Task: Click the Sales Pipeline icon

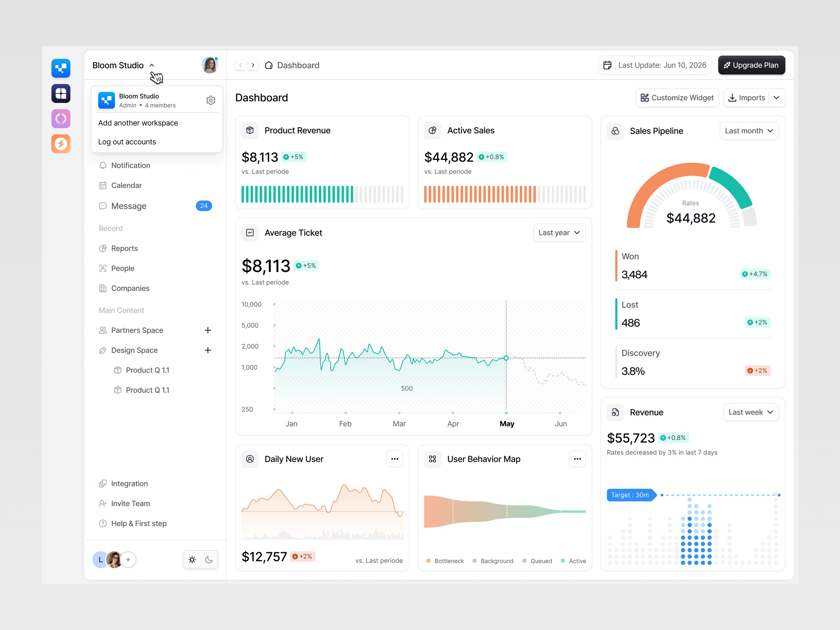Action: pos(615,131)
